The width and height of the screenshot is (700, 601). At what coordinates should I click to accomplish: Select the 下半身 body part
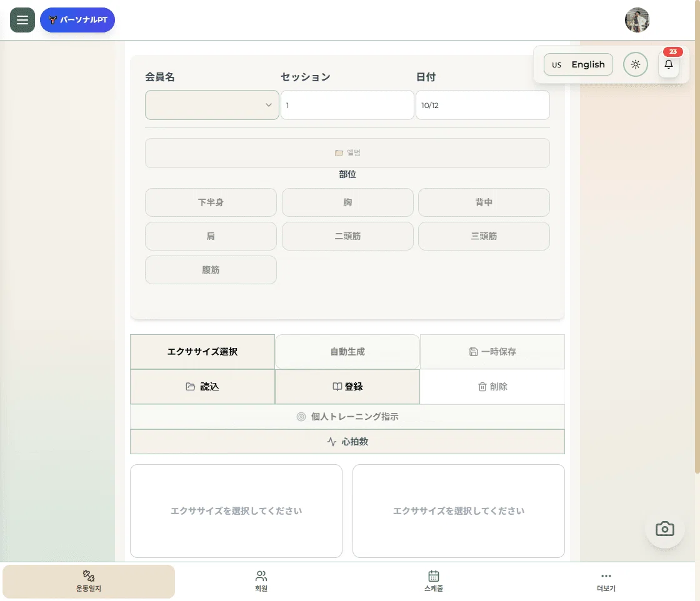(211, 202)
